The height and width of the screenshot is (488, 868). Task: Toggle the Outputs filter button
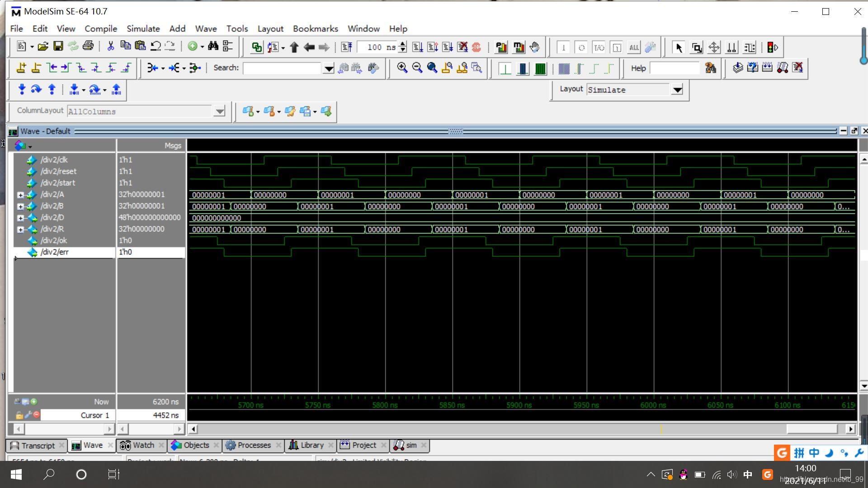[x=581, y=47]
